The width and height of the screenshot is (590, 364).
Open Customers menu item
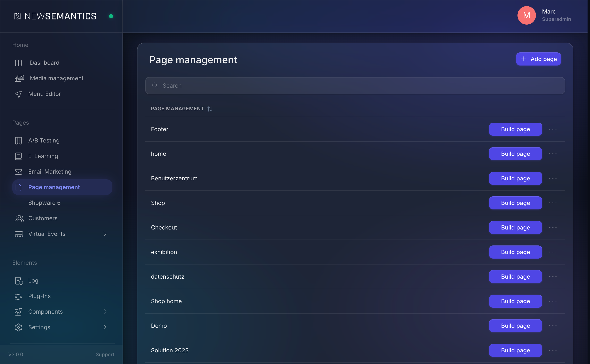(x=62, y=218)
